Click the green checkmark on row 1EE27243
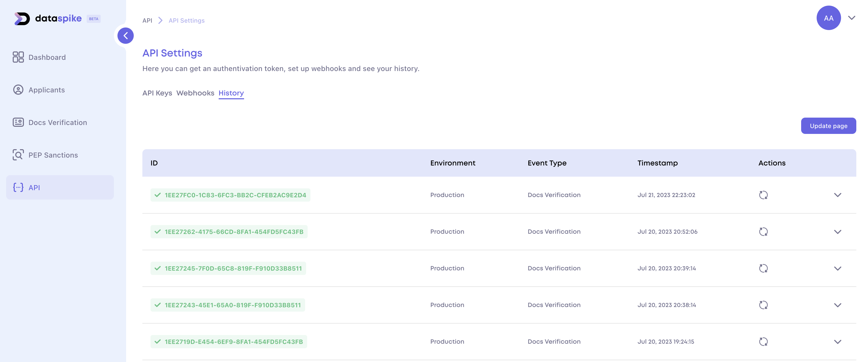The image size is (868, 362). (157, 305)
